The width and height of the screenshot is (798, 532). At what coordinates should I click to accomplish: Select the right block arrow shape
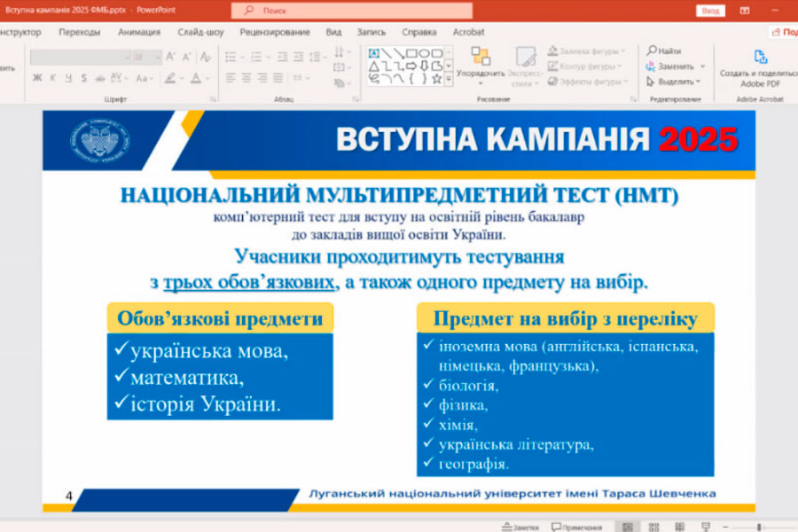tap(411, 66)
